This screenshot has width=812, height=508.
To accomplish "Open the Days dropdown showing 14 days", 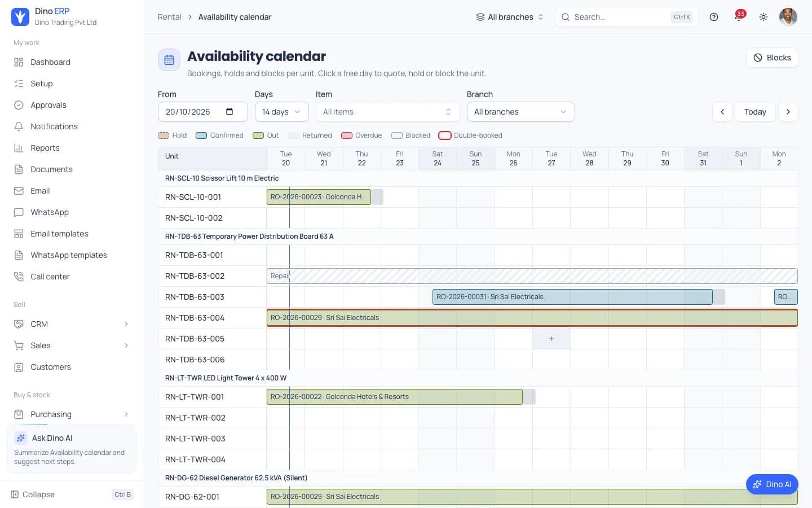I will (282, 112).
